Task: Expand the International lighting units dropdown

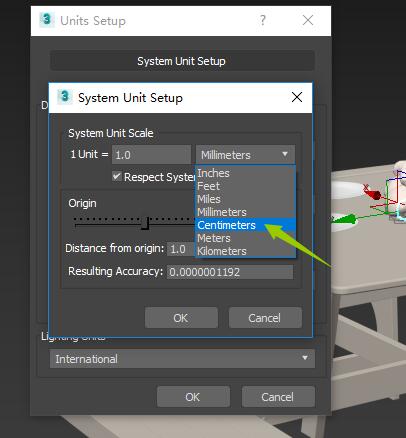Action: coord(182,359)
